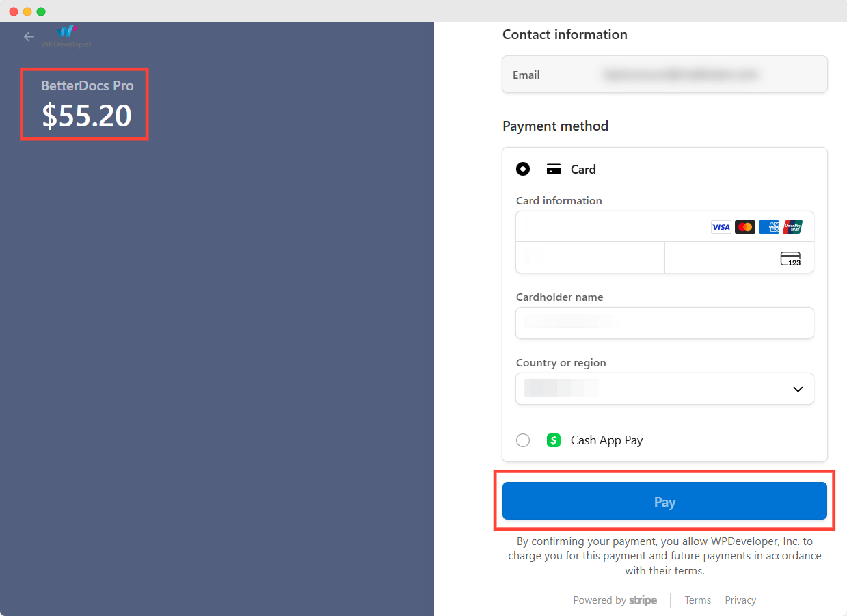Click the Cash App Pay icon
This screenshot has height=616, width=847.
coord(553,440)
